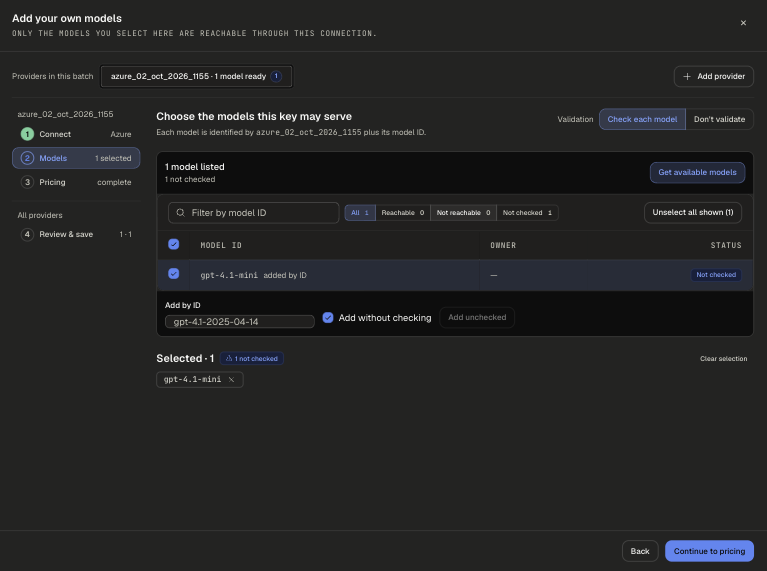The width and height of the screenshot is (767, 571).
Task: Filter by Not checked models
Action: pos(527,213)
